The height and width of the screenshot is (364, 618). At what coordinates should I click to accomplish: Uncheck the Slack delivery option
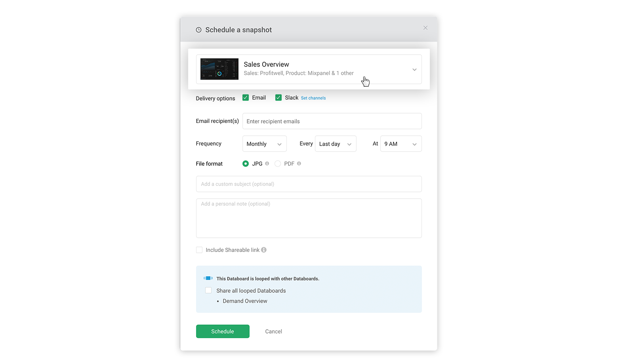tap(278, 98)
